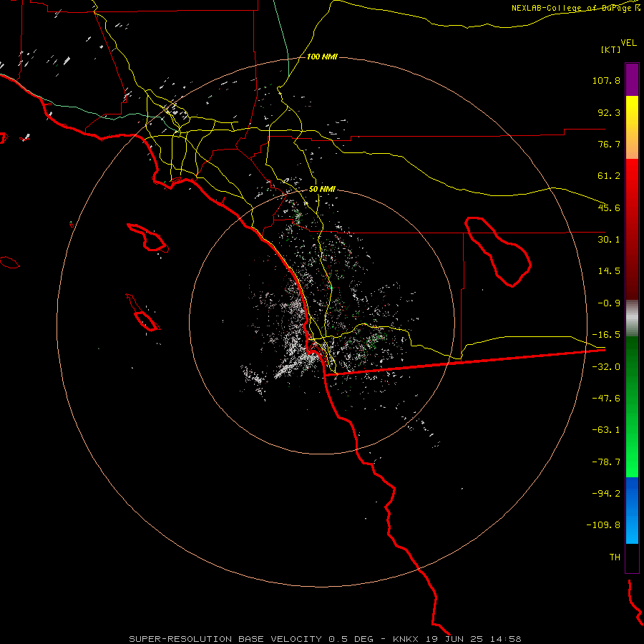Click the -47.6 velocity scale value
The image size is (644, 644).
click(606, 399)
